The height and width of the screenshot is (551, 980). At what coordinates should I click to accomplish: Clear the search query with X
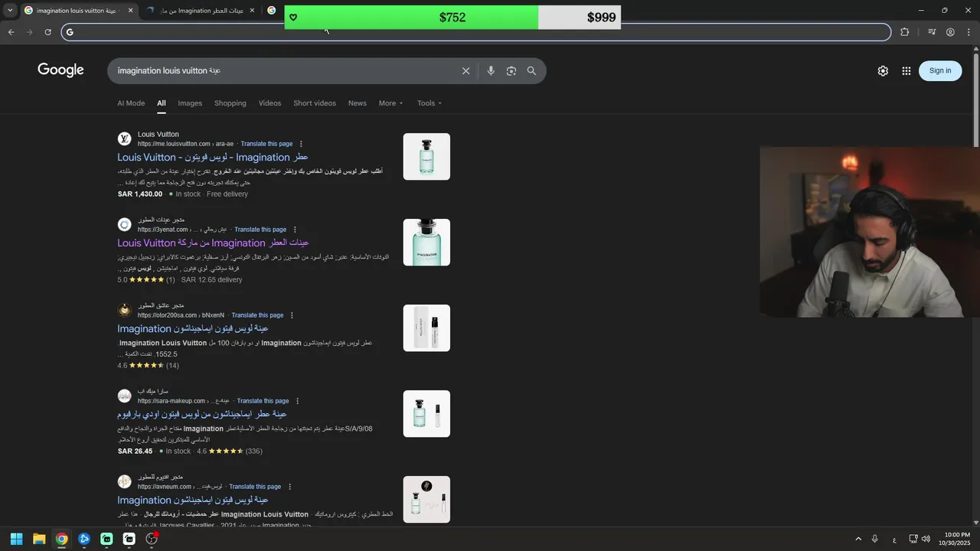465,71
